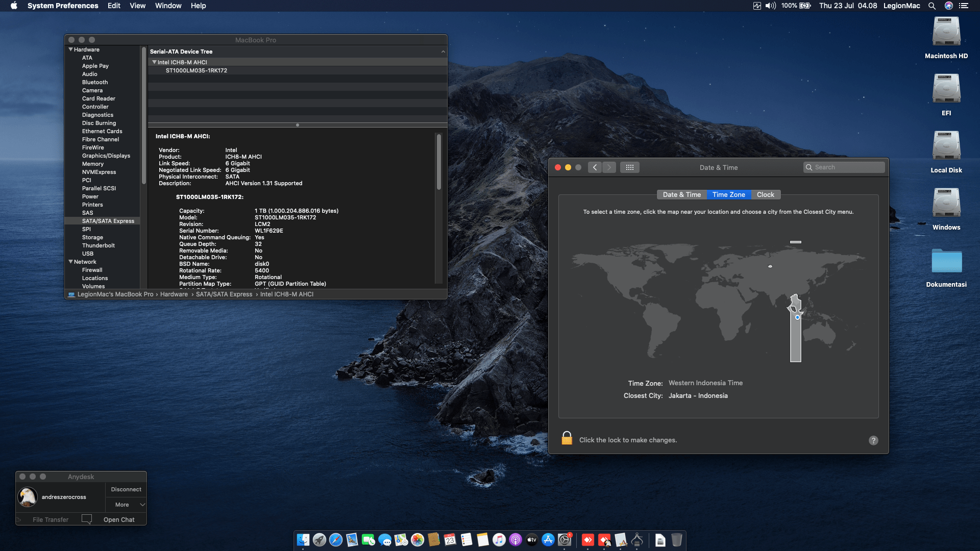Image resolution: width=980 pixels, height=551 pixels.
Task: Click System Preferences gear in dock
Action: (565, 540)
